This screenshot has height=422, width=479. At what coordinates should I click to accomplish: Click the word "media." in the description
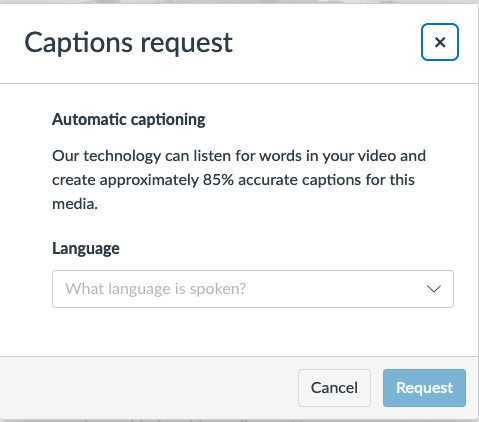(x=75, y=204)
